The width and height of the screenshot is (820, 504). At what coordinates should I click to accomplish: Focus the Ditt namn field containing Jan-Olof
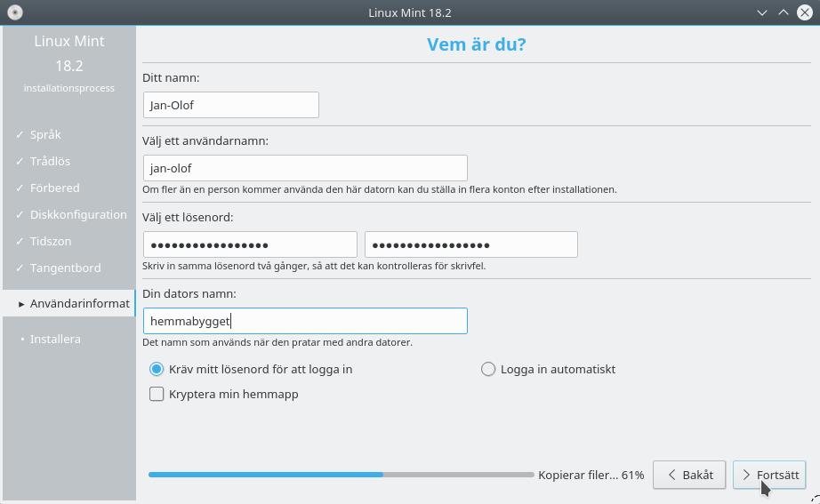point(230,105)
